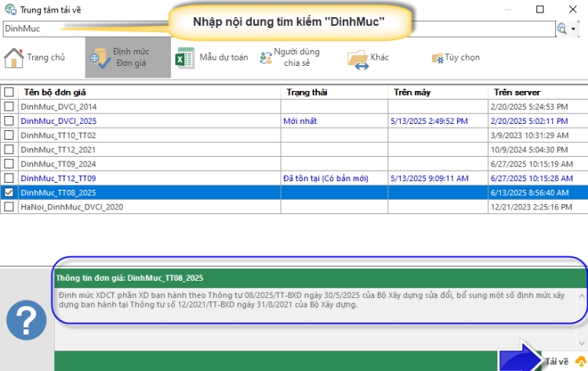The width and height of the screenshot is (588, 371).
Task: Sort by Trên máy column header
Action: (x=437, y=93)
